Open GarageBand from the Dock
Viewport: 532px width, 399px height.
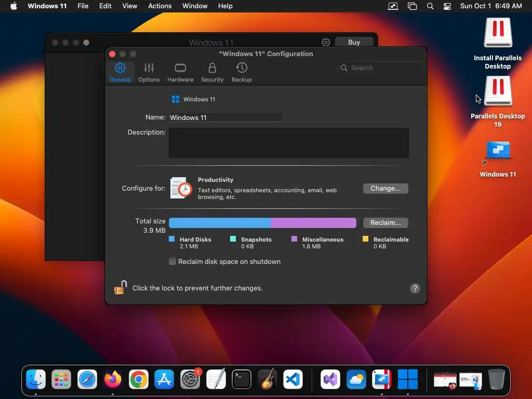[x=268, y=379]
